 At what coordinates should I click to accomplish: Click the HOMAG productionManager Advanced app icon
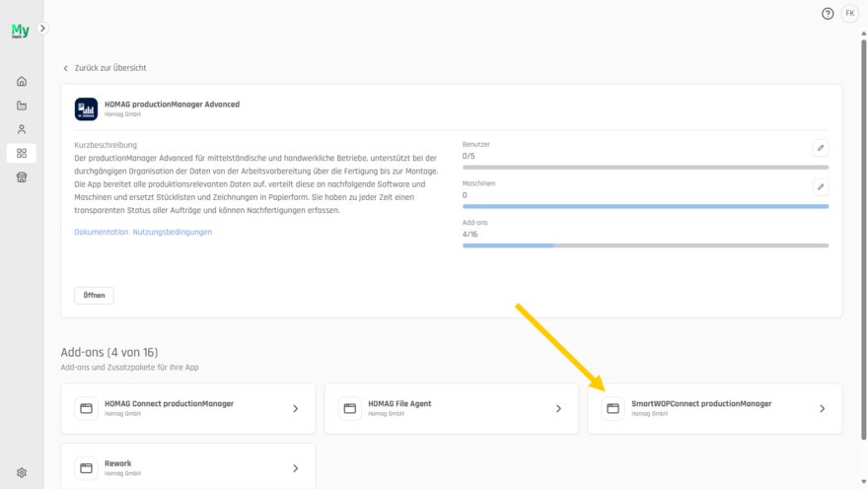click(87, 109)
